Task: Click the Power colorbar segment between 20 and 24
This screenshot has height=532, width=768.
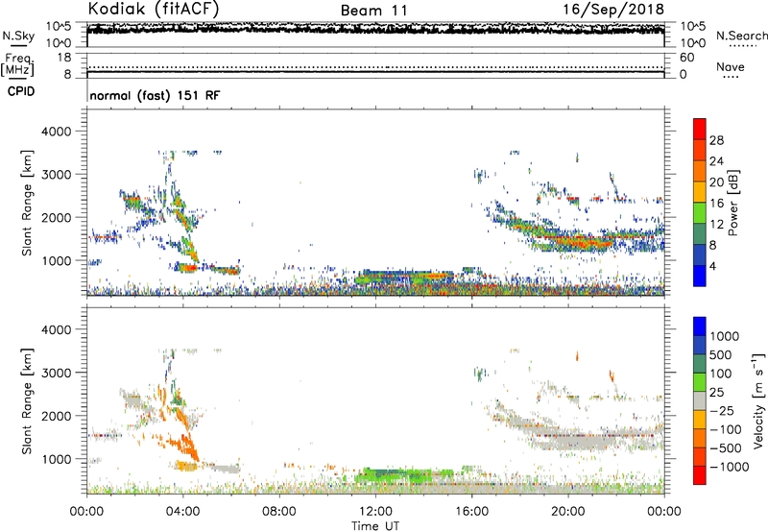Action: tap(700, 171)
